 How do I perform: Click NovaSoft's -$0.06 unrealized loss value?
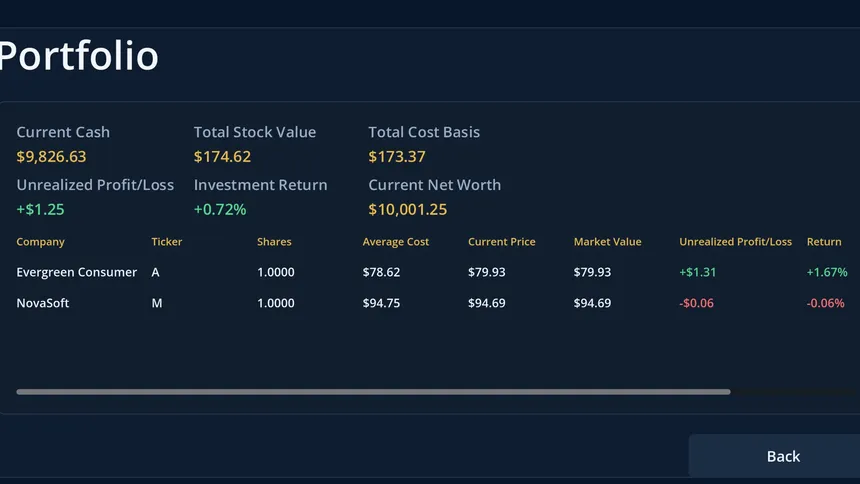[x=697, y=303]
